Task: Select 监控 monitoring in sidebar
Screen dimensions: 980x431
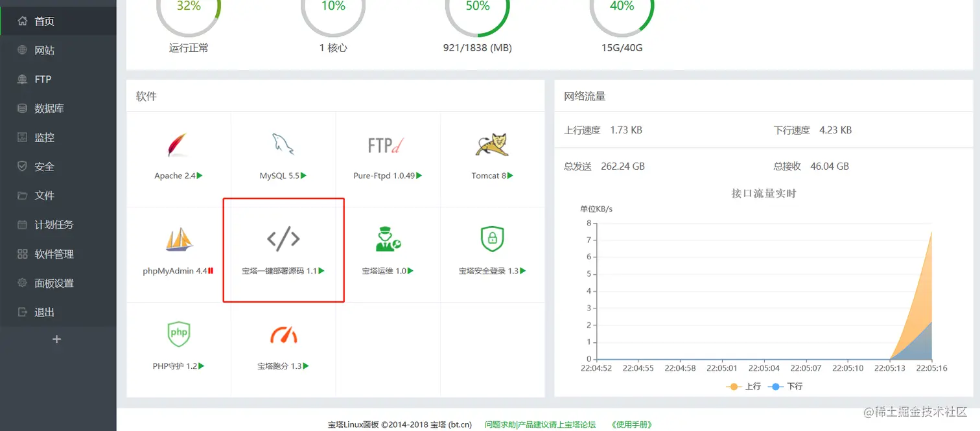Action: coord(58,138)
